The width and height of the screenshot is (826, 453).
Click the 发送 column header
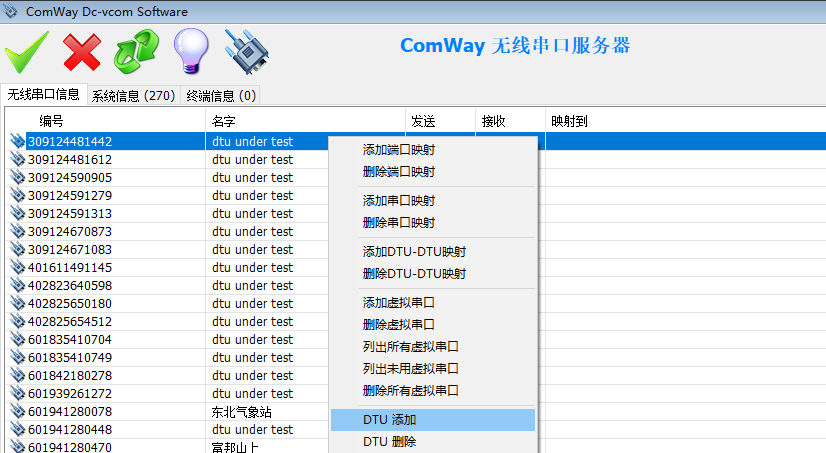point(440,121)
